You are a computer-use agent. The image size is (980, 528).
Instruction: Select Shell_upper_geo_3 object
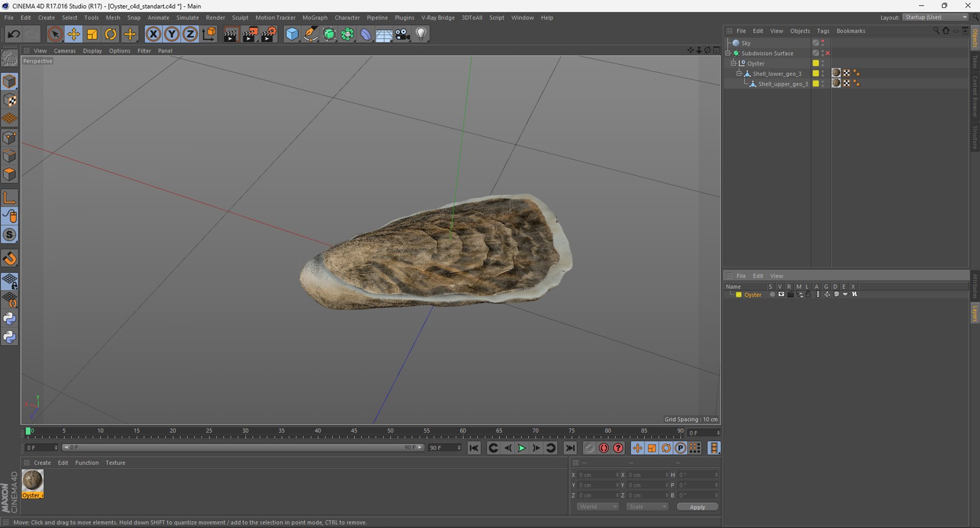[783, 84]
